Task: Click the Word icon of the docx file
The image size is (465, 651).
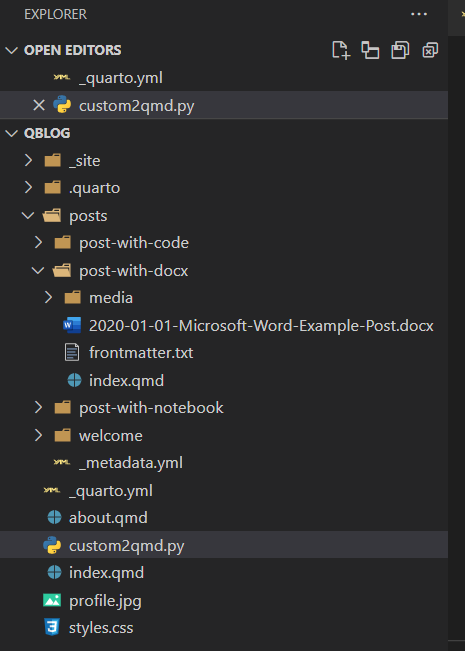Action: 72,325
